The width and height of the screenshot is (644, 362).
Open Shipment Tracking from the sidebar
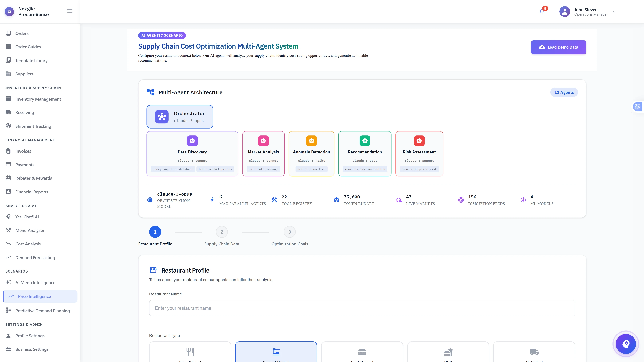click(x=33, y=126)
